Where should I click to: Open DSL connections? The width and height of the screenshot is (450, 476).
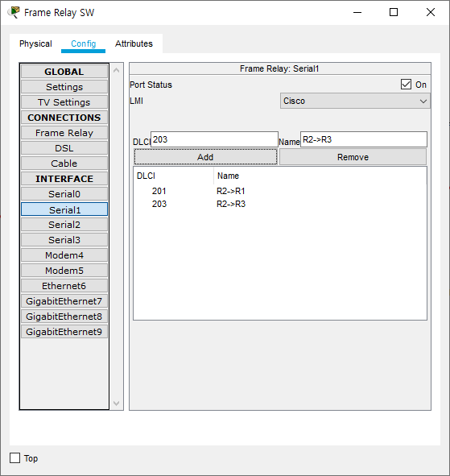click(64, 148)
